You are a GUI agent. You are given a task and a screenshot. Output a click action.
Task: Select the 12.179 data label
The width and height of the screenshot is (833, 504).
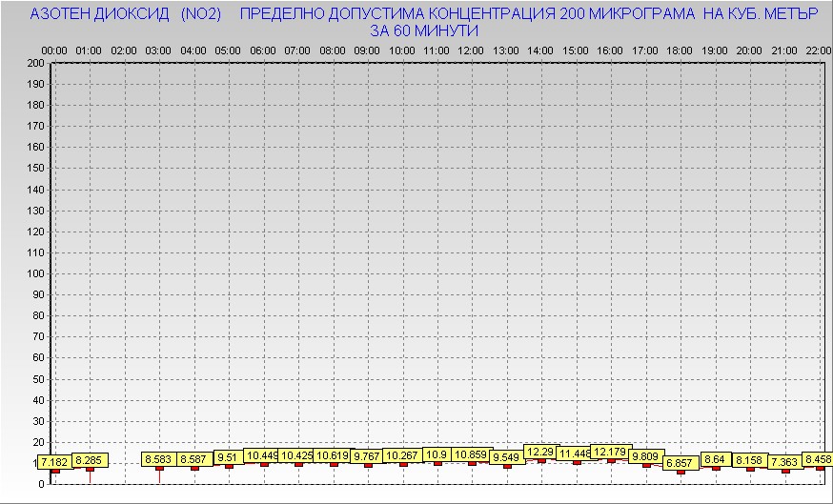pos(610,452)
